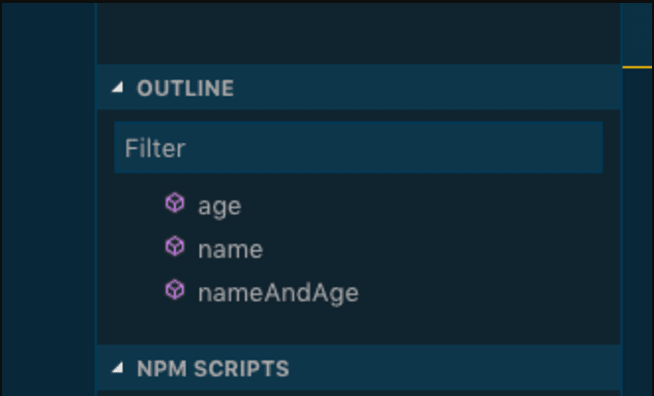
Task: Click the OUTLINE panel header title
Action: (185, 88)
